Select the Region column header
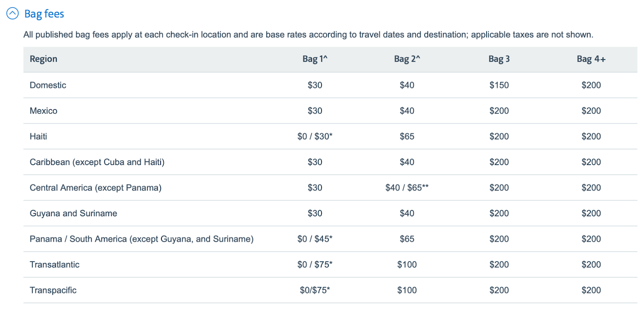 (x=43, y=59)
